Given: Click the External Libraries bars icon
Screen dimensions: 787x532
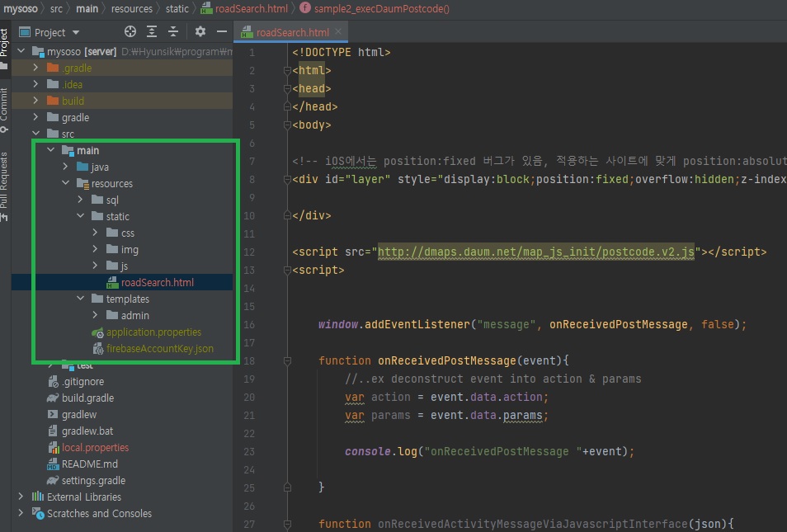Looking at the screenshot, I should click(x=38, y=497).
